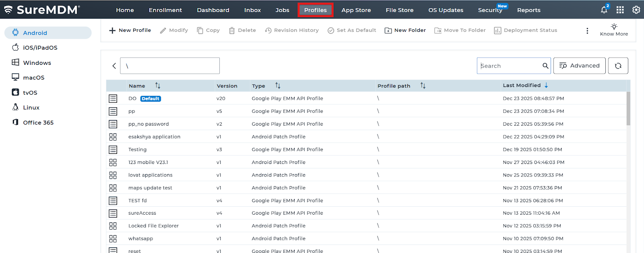Focus the Search input field

[510, 66]
